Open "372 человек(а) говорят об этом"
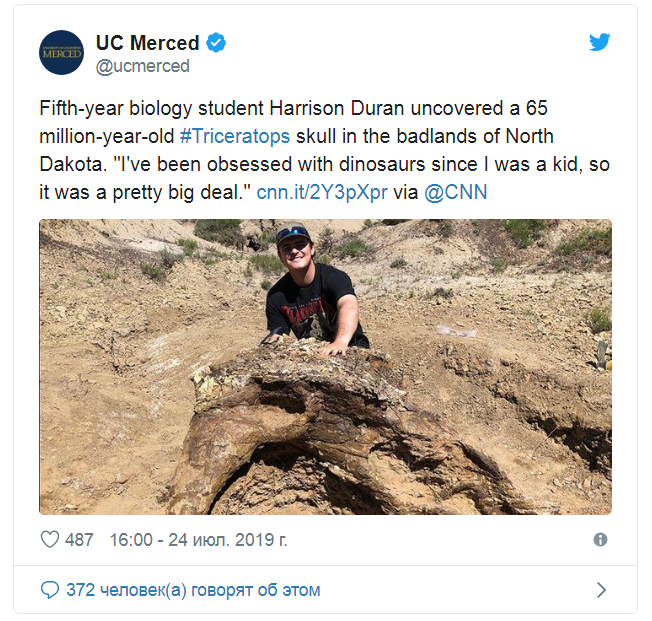 [x=193, y=590]
